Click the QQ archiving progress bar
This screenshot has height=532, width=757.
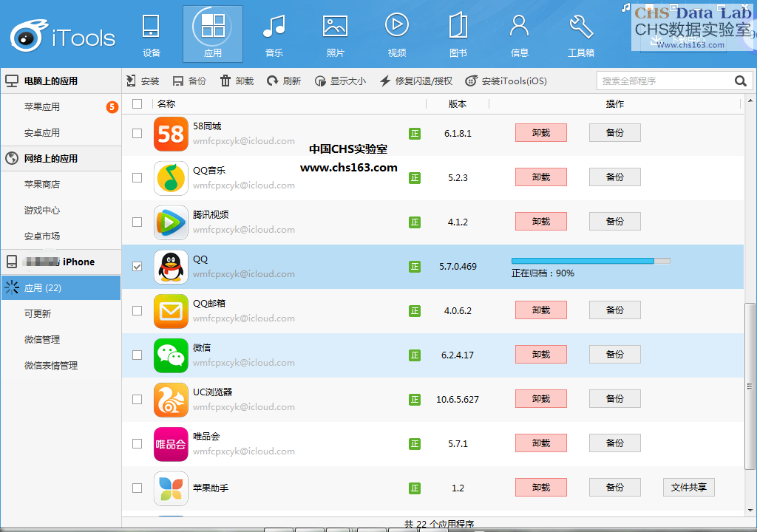(591, 261)
